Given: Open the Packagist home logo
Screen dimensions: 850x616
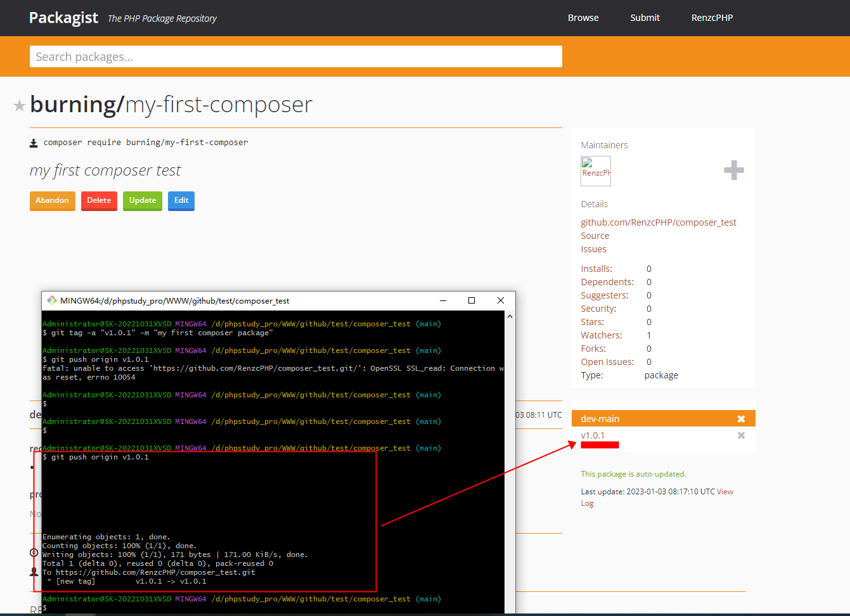Looking at the screenshot, I should (x=63, y=18).
